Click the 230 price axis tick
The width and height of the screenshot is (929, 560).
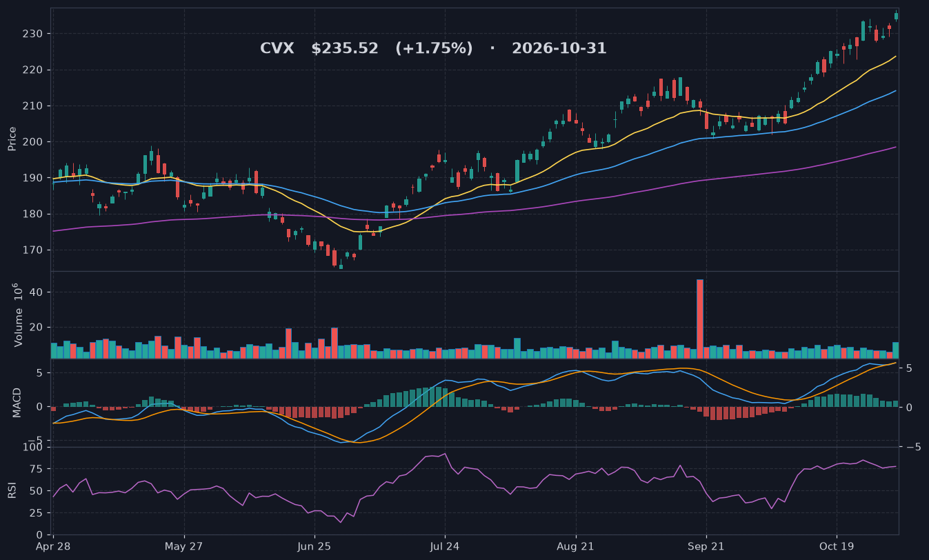pyautogui.click(x=32, y=34)
